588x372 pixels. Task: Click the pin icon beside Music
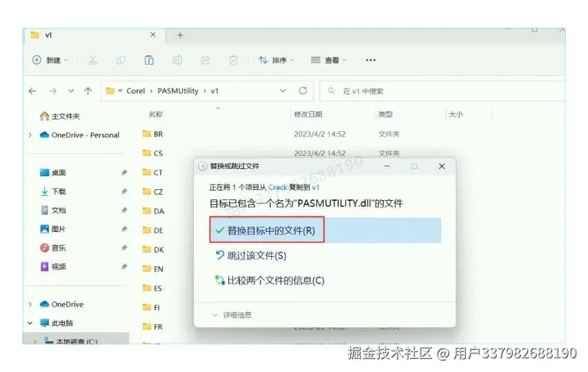[124, 248]
